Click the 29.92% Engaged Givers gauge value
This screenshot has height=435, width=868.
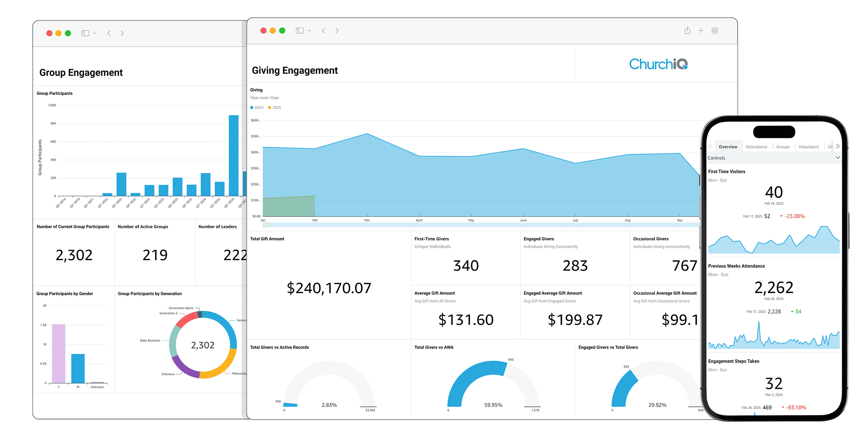657,405
